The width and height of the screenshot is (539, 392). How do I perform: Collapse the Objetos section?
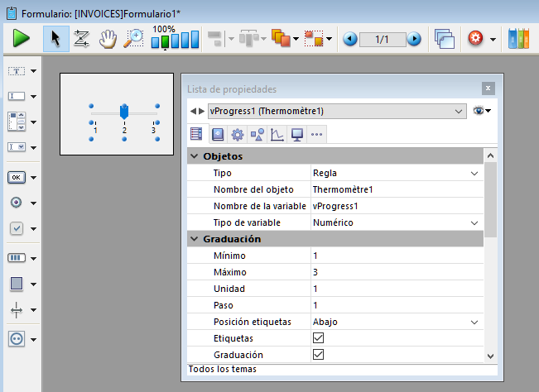point(195,156)
